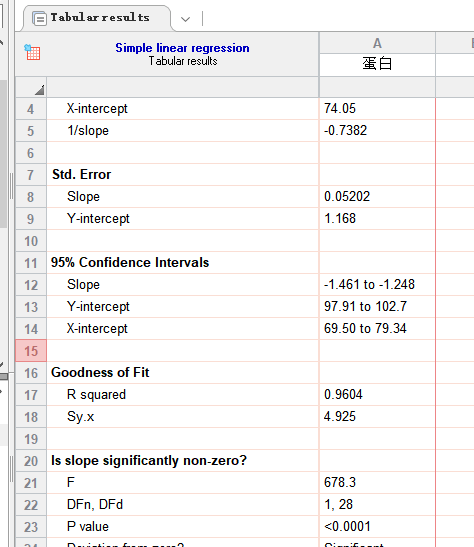Viewport: 474px width, 547px height.
Task: Click the Tabular results tab sheet icon
Action: [x=39, y=18]
